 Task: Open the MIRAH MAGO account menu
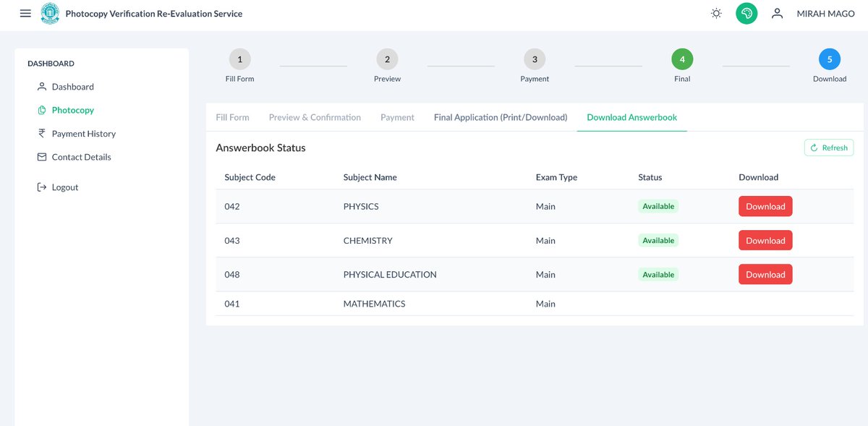pos(825,13)
